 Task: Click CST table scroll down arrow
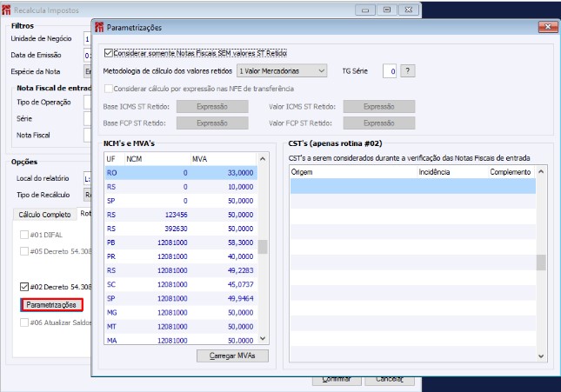pyautogui.click(x=541, y=356)
